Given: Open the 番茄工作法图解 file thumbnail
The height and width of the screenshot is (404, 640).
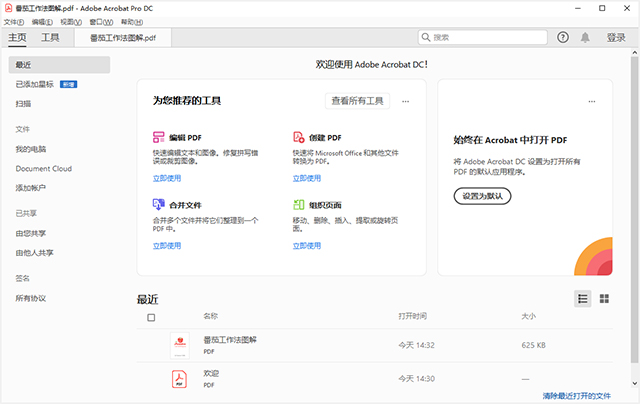Looking at the screenshot, I should pyautogui.click(x=180, y=345).
